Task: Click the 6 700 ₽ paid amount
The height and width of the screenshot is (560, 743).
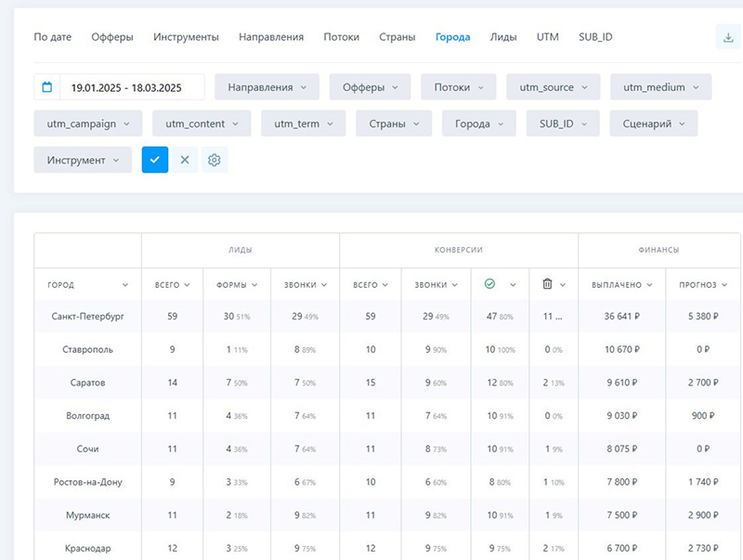Action: click(621, 548)
